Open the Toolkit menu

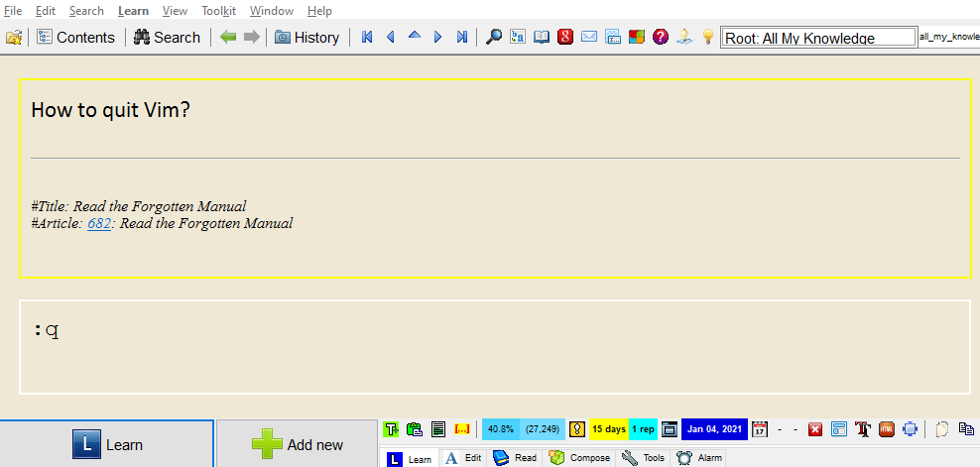click(218, 11)
